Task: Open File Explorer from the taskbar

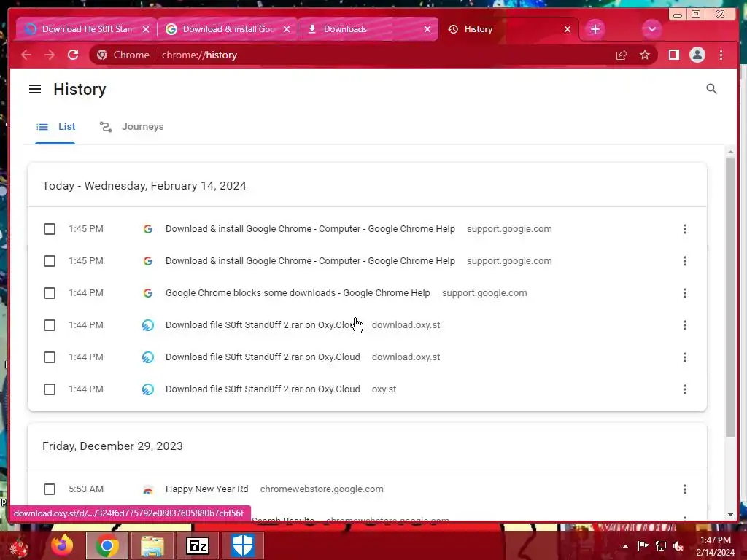Action: tap(152, 545)
